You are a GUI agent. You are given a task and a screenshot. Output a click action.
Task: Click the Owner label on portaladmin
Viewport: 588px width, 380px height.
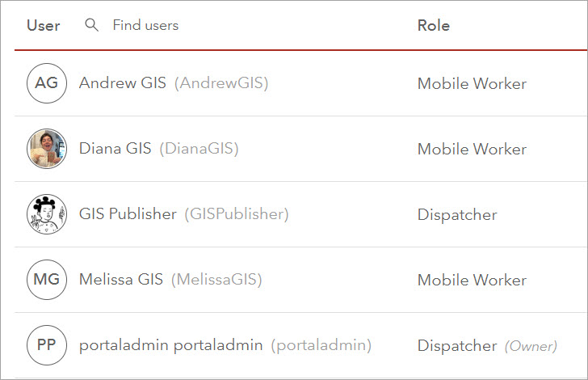point(531,346)
